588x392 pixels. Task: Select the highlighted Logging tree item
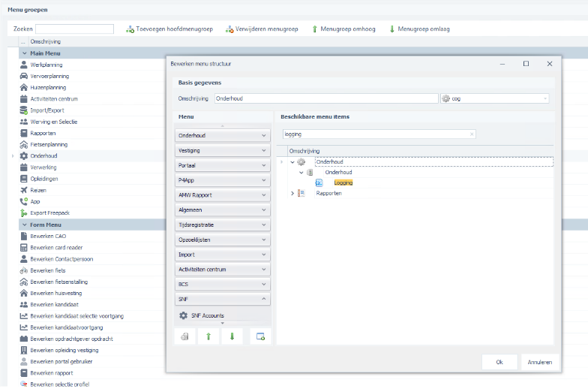coord(343,183)
